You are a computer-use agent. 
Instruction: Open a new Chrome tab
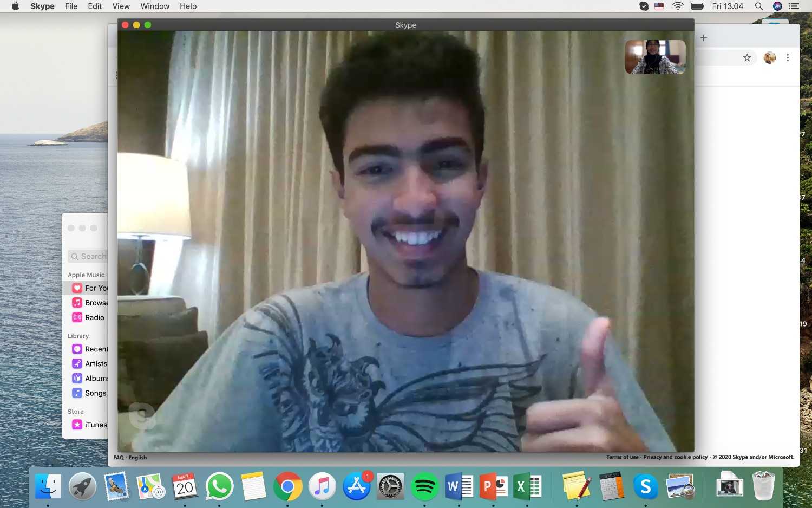pyautogui.click(x=704, y=38)
